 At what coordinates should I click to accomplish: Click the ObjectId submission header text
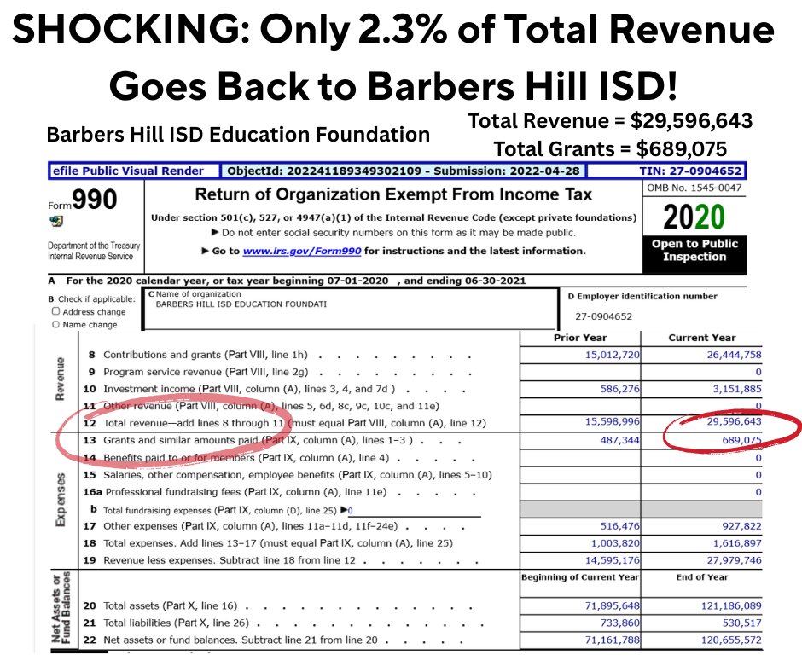pyautogui.click(x=403, y=171)
